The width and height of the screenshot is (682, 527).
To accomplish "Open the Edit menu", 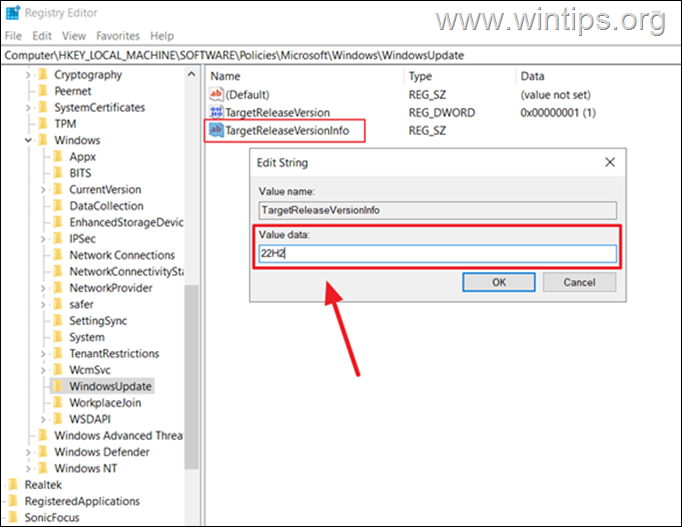I will point(42,36).
